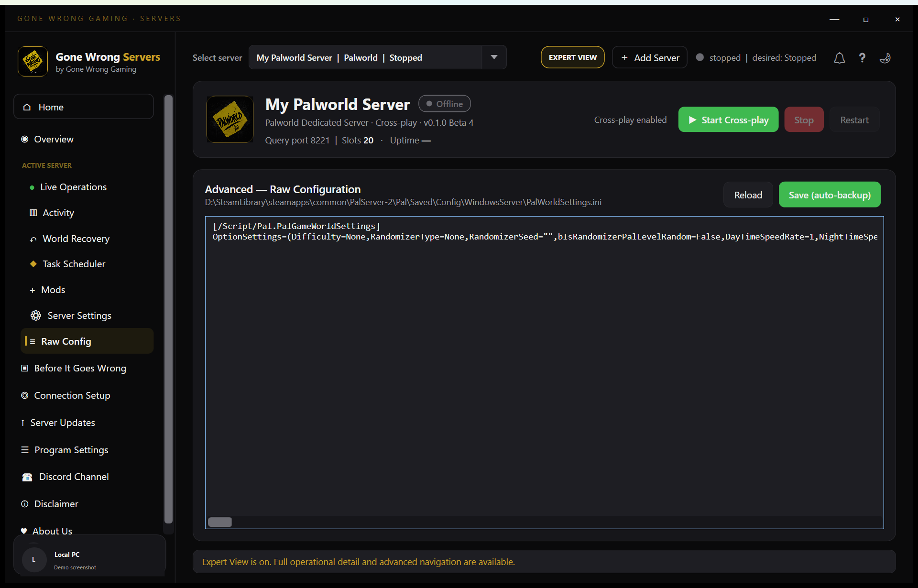The height and width of the screenshot is (588, 918).
Task: Toggle the dark mode moon icon
Action: click(x=885, y=58)
